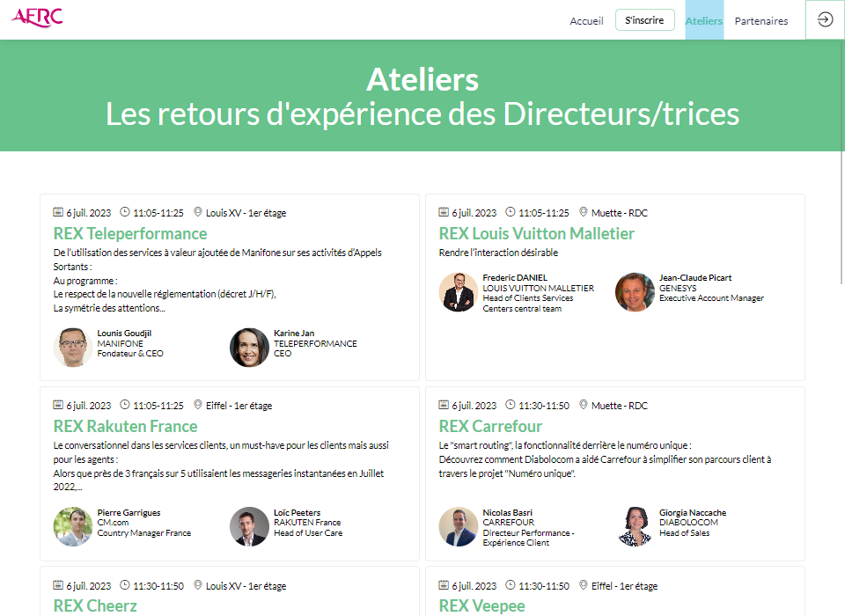Open the Partenaires menu item
The image size is (845, 616).
click(760, 21)
